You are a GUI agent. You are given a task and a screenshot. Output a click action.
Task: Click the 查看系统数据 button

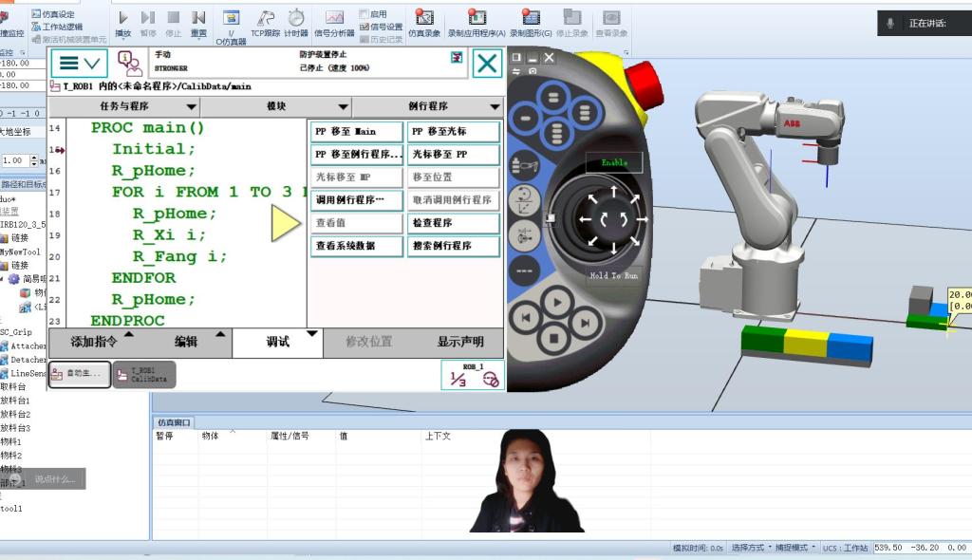357,246
